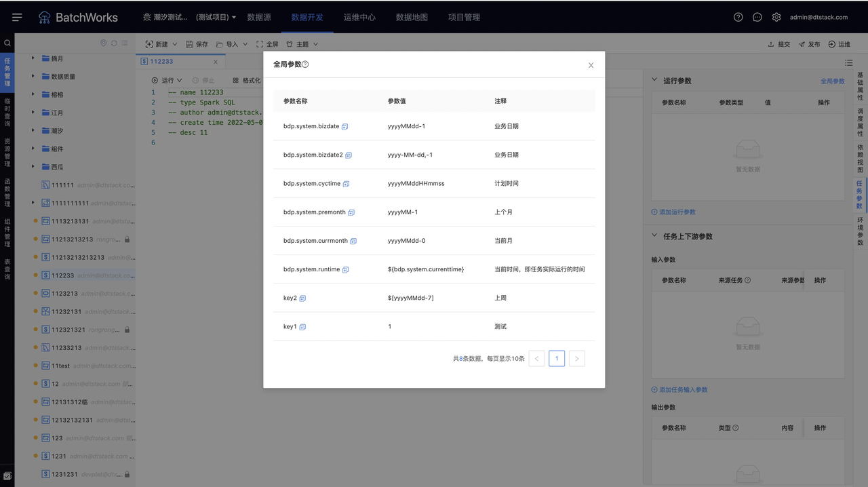Open the 新建 dropdown

[161, 44]
